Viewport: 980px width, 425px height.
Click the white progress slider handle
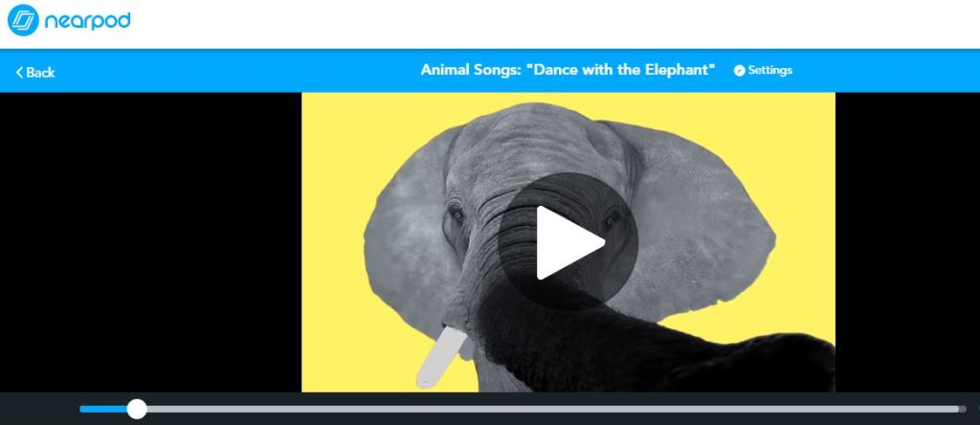pos(137,410)
